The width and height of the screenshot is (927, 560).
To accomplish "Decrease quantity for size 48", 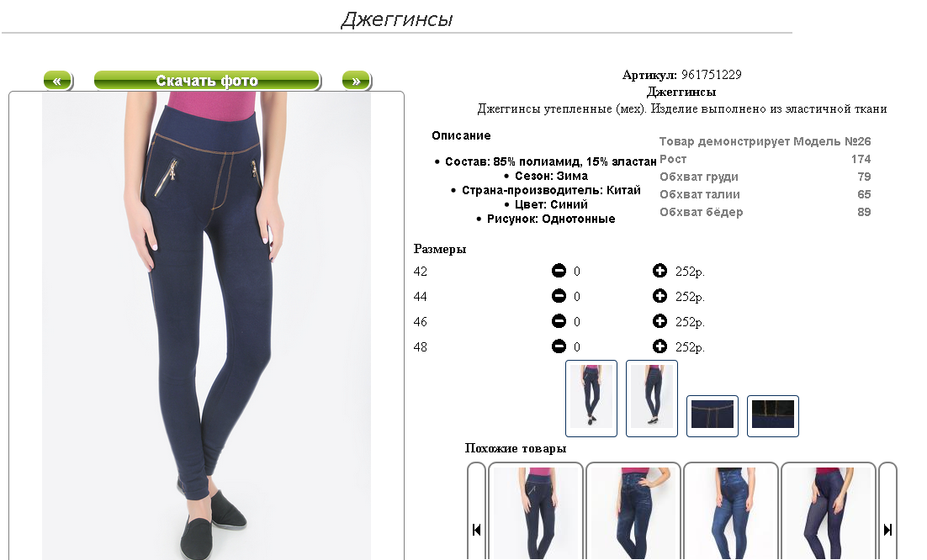I will tap(559, 346).
